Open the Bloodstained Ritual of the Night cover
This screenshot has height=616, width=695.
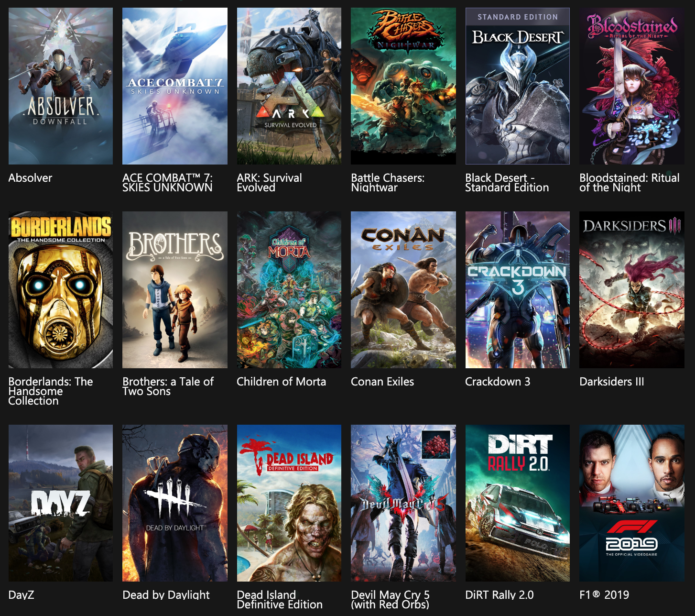click(632, 86)
